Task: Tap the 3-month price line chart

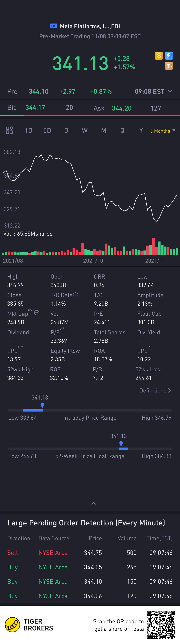Action: tap(90, 188)
